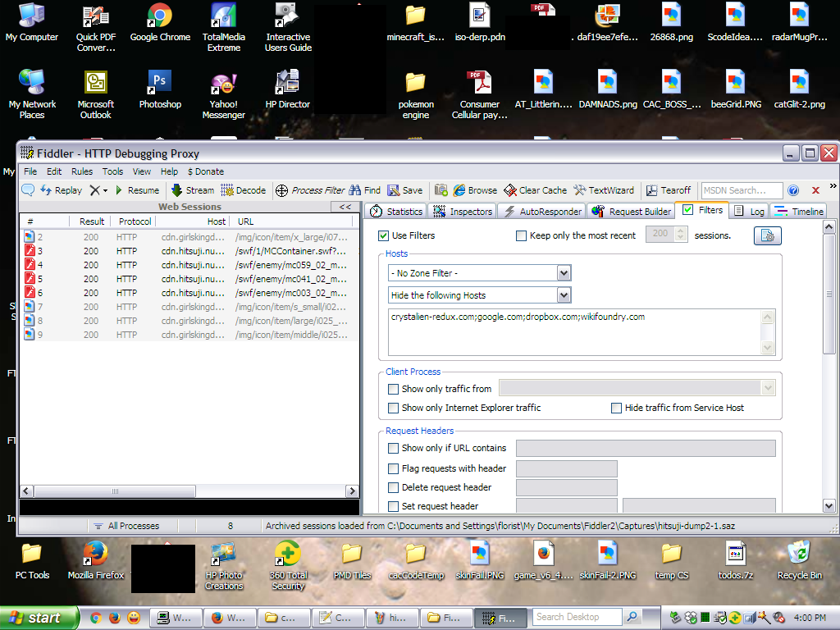Open the View menu
840x630 pixels.
point(141,171)
